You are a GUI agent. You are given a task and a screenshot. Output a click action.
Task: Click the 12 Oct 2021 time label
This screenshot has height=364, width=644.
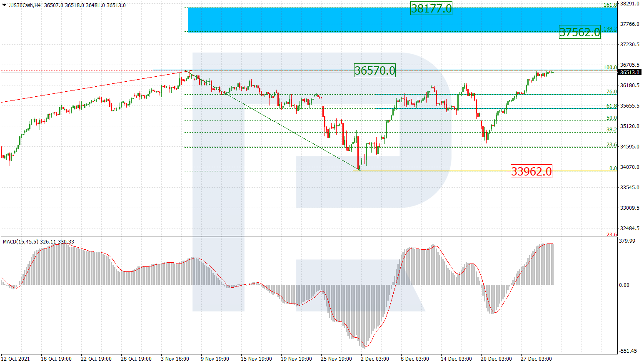click(15, 359)
